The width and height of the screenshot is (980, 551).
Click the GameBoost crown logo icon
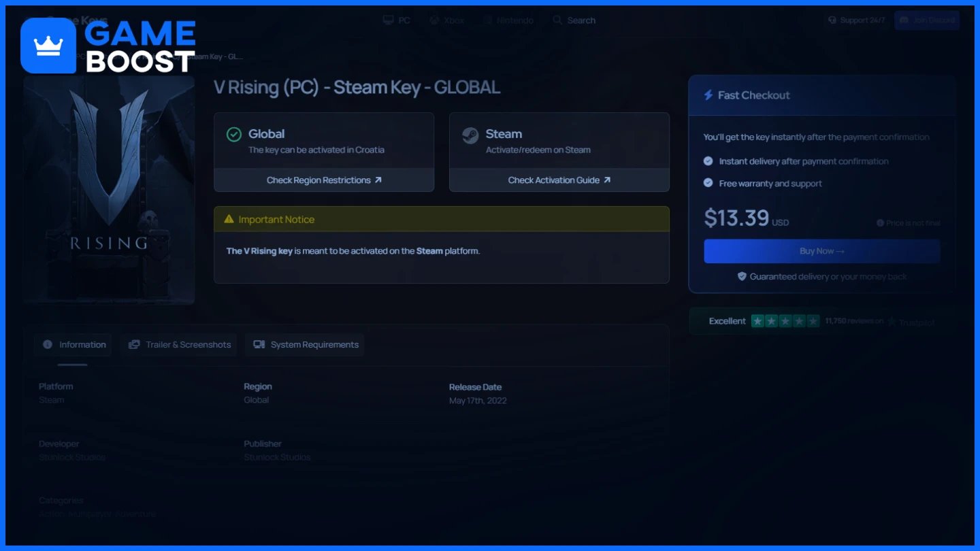[48, 46]
